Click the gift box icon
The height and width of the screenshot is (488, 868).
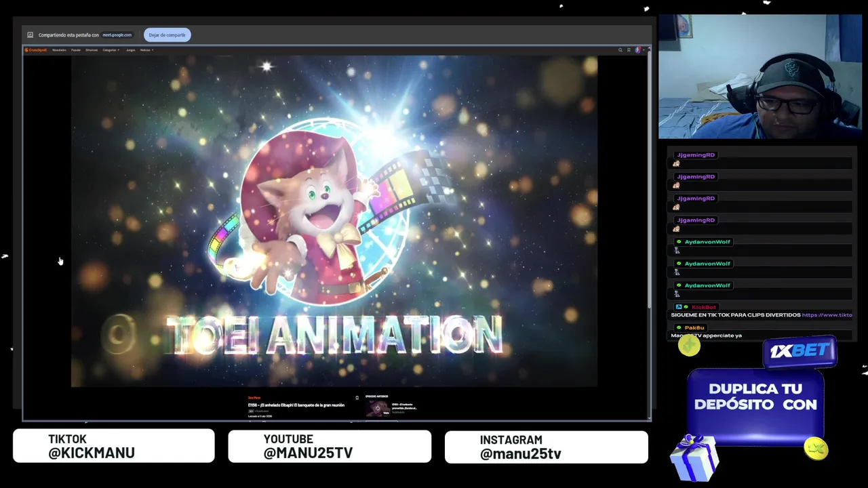(694, 457)
